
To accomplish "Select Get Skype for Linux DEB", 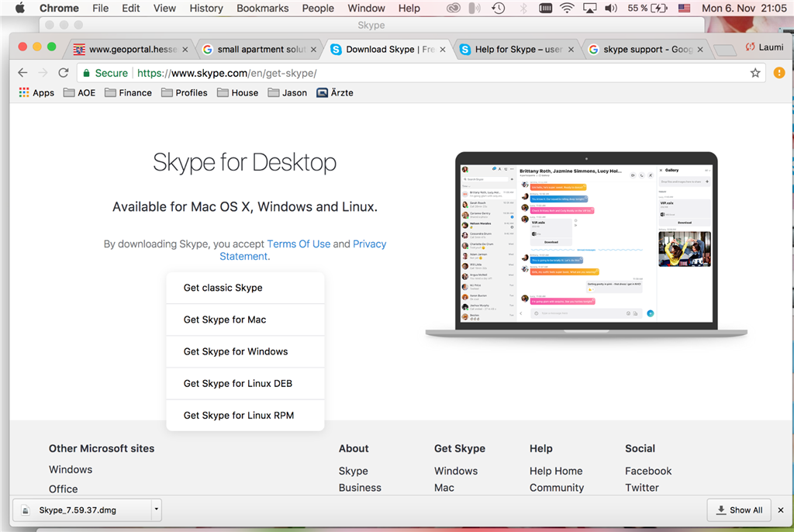I will tap(245, 384).
